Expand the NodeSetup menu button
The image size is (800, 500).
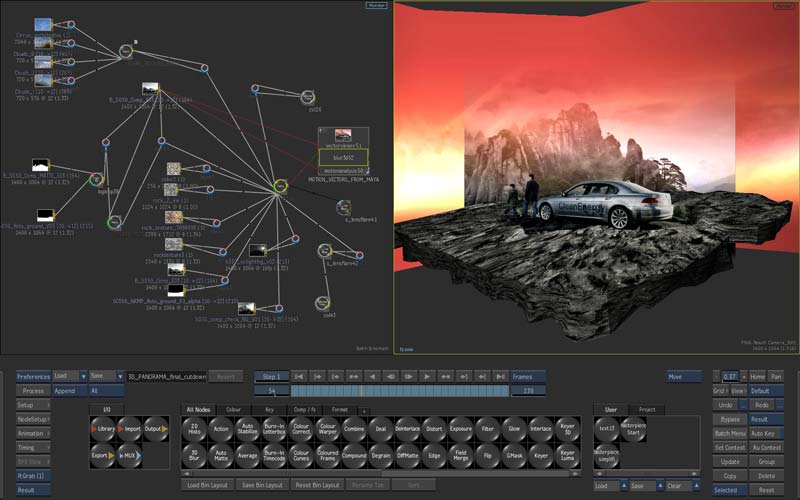(x=33, y=419)
